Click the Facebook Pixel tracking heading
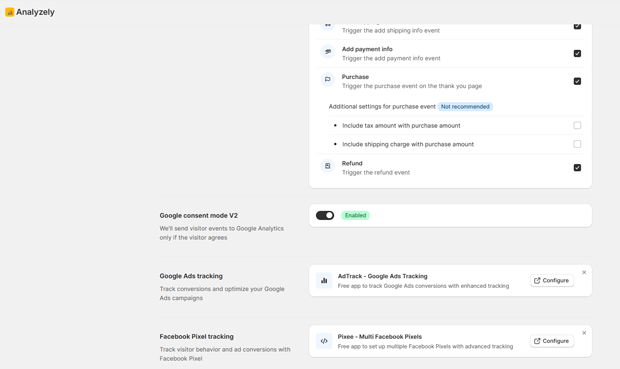This screenshot has width=620, height=369. click(x=197, y=337)
